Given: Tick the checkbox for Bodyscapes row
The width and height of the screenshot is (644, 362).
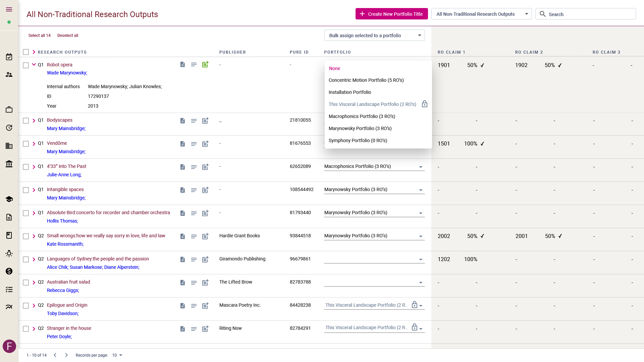Looking at the screenshot, I should [x=26, y=121].
